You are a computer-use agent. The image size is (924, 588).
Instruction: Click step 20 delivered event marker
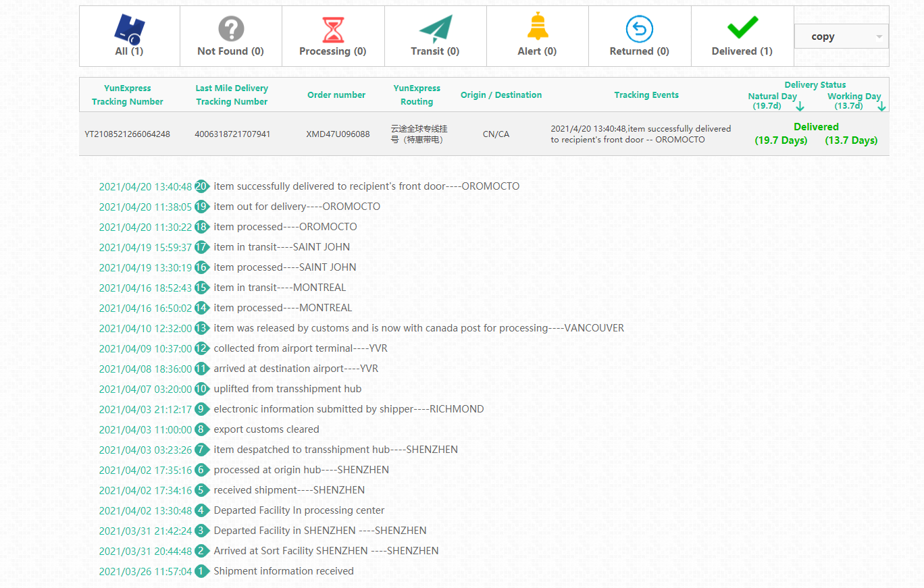tap(201, 186)
